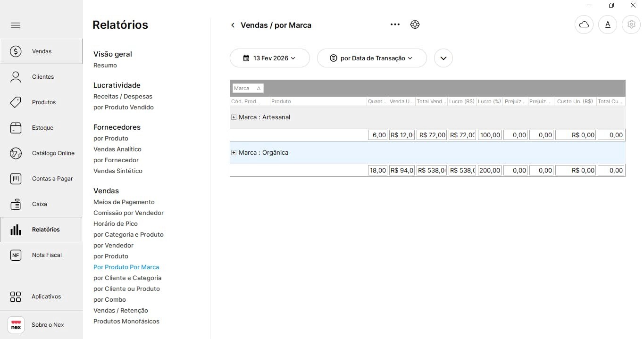Open the Resumo report

105,66
